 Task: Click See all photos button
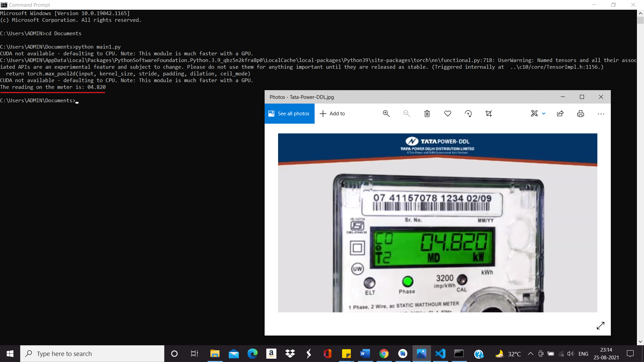tap(289, 114)
